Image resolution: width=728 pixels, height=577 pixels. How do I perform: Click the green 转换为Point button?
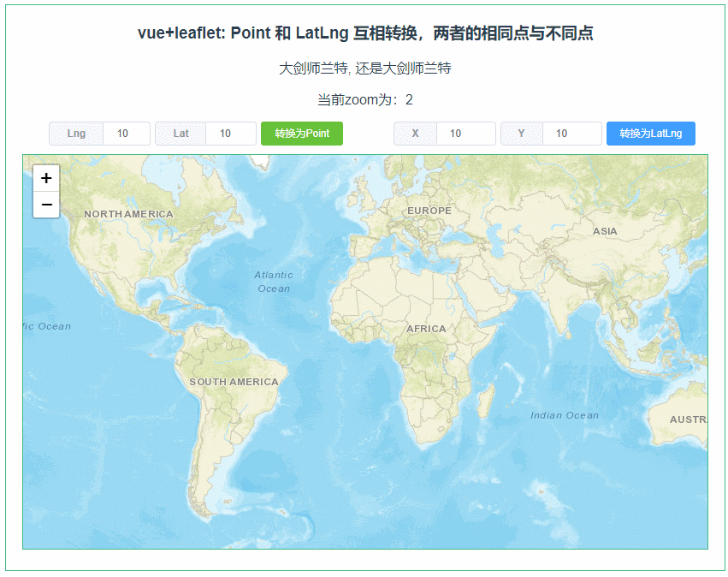[302, 134]
